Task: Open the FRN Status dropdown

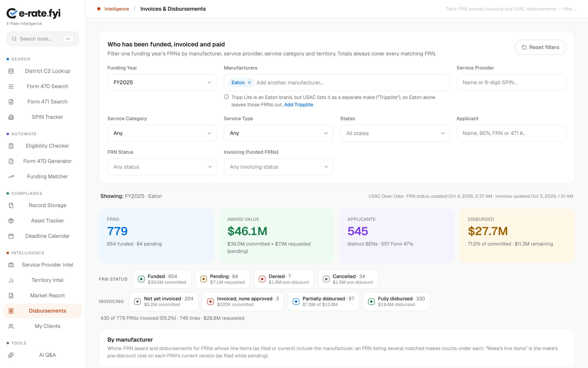Action: point(162,167)
